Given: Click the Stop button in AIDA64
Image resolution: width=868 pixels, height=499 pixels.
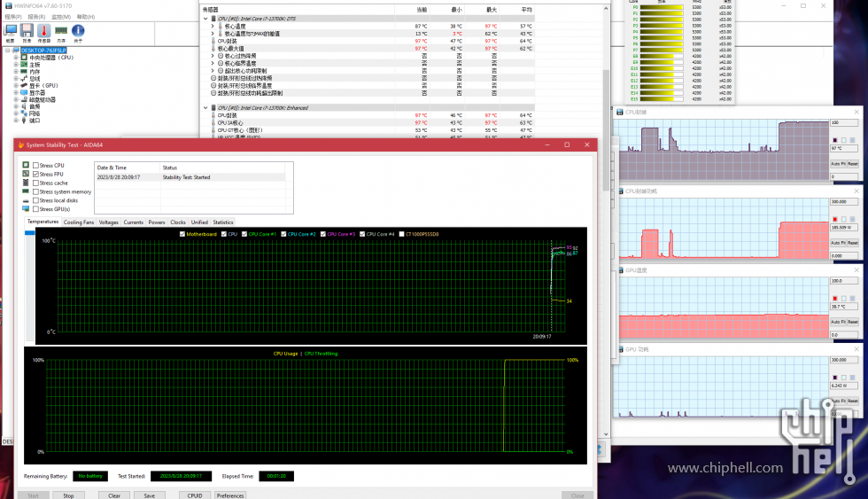Looking at the screenshot, I should coord(69,495).
